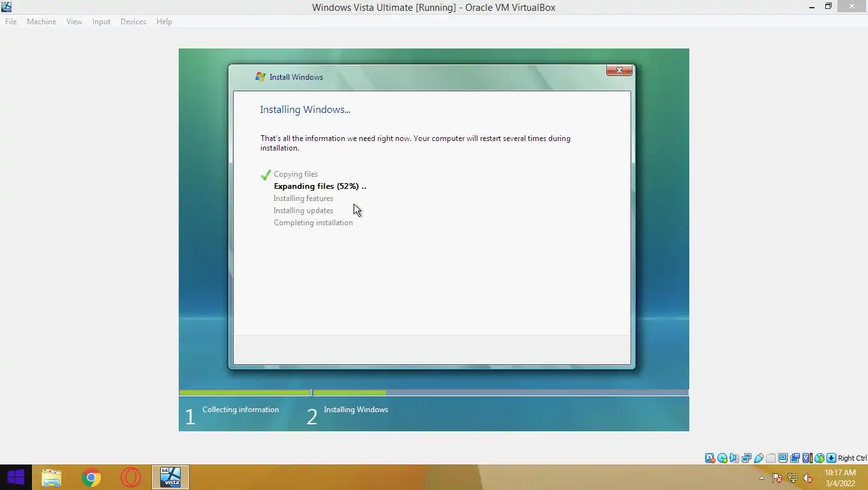Click the display settings status icon

coord(783,458)
